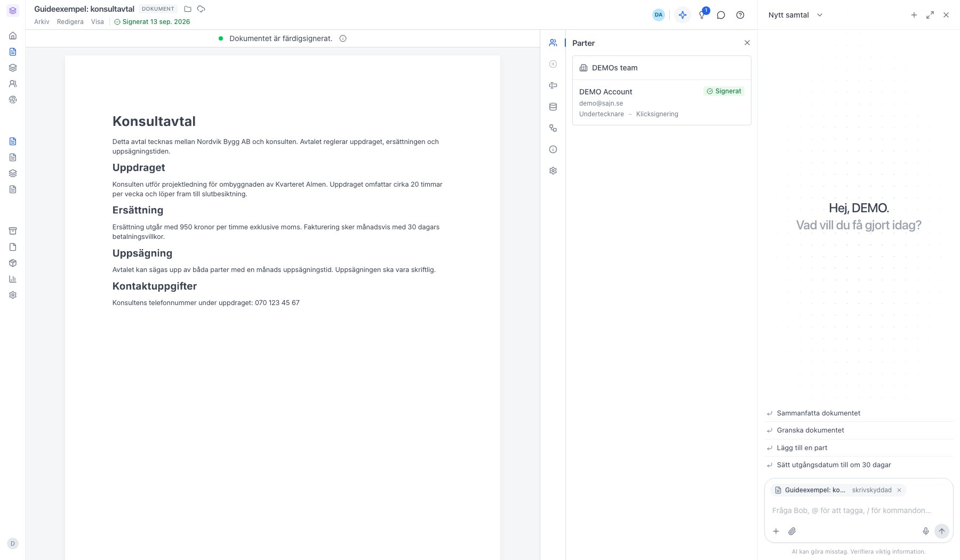The height and width of the screenshot is (560, 960).
Task: Click the DEMO Account party card
Action: coord(662,102)
